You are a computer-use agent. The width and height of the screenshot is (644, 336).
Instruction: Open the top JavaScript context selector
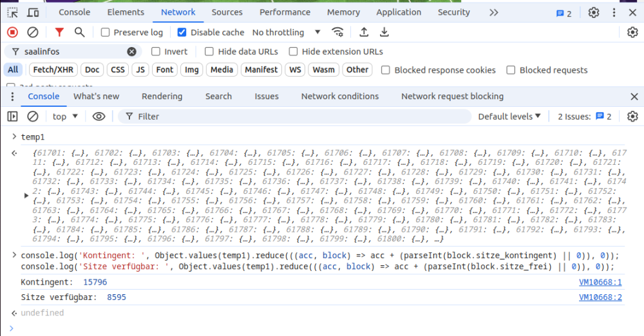[65, 117]
